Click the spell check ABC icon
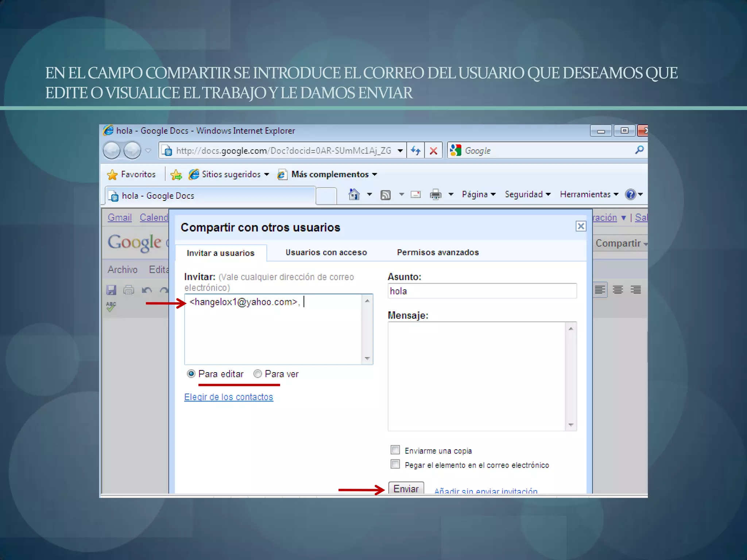This screenshot has height=560, width=747. pos(111,307)
